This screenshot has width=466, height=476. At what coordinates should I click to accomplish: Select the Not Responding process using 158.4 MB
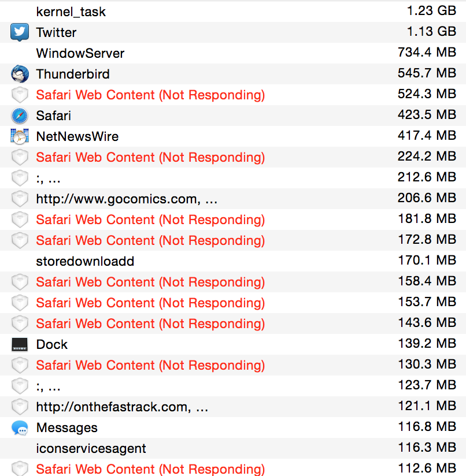click(150, 282)
